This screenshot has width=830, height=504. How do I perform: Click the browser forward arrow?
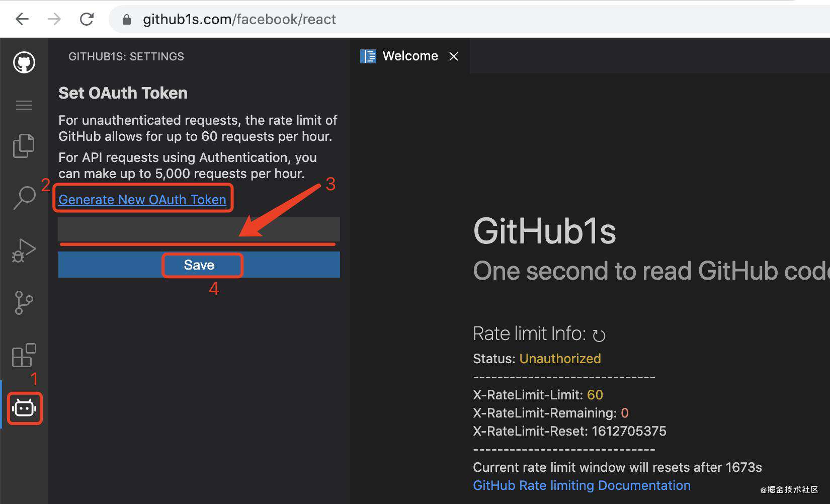(x=54, y=19)
